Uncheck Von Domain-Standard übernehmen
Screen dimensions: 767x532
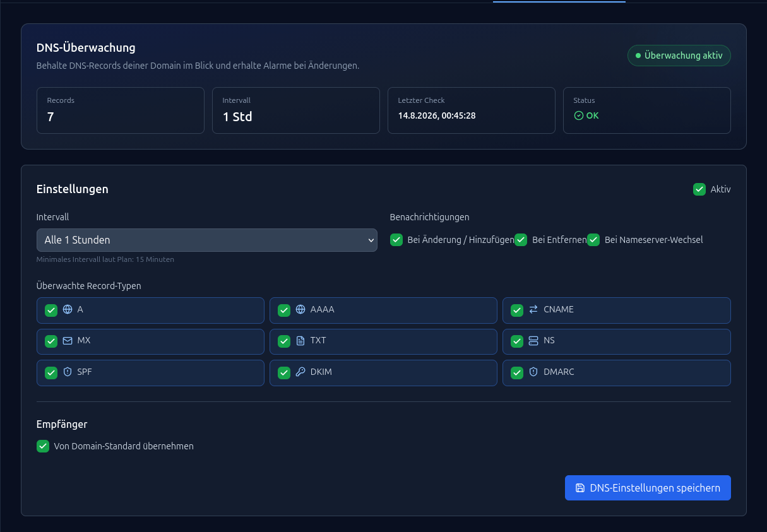[43, 446]
